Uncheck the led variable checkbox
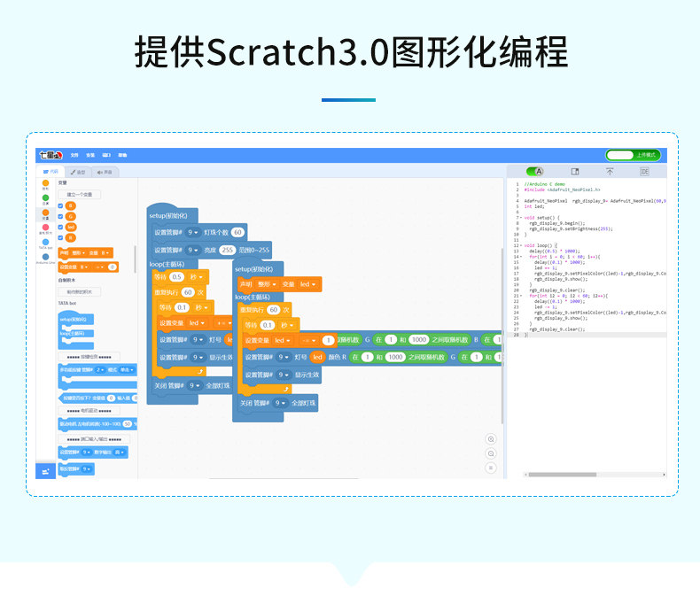 click(x=60, y=227)
